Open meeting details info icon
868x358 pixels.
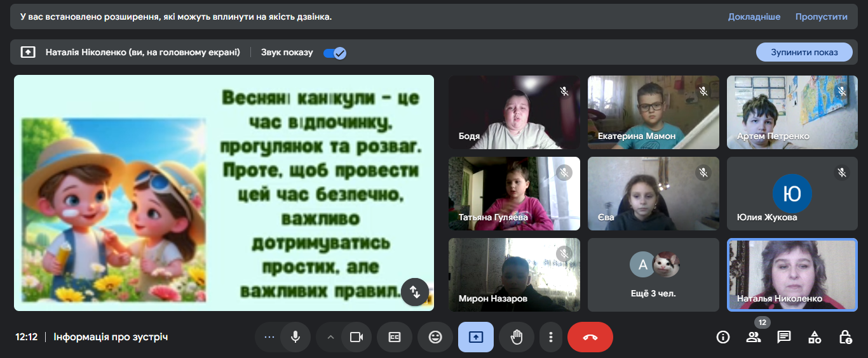(723, 337)
